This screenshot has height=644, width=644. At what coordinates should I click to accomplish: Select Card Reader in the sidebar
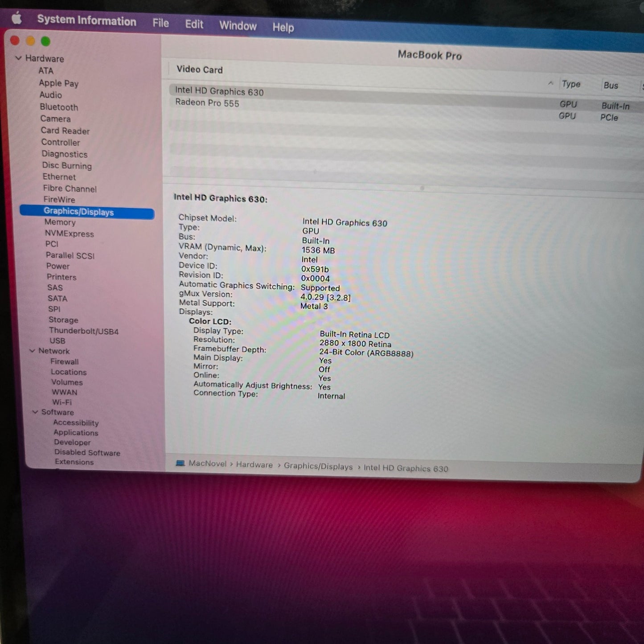pos(66,131)
